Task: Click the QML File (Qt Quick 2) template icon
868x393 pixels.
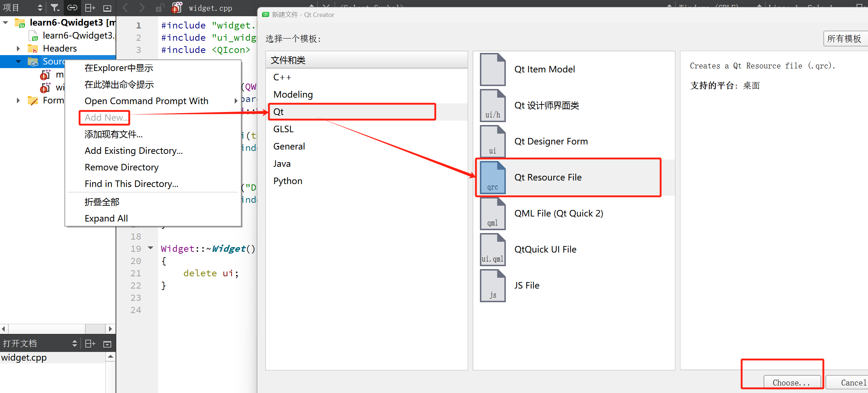Action: [493, 214]
